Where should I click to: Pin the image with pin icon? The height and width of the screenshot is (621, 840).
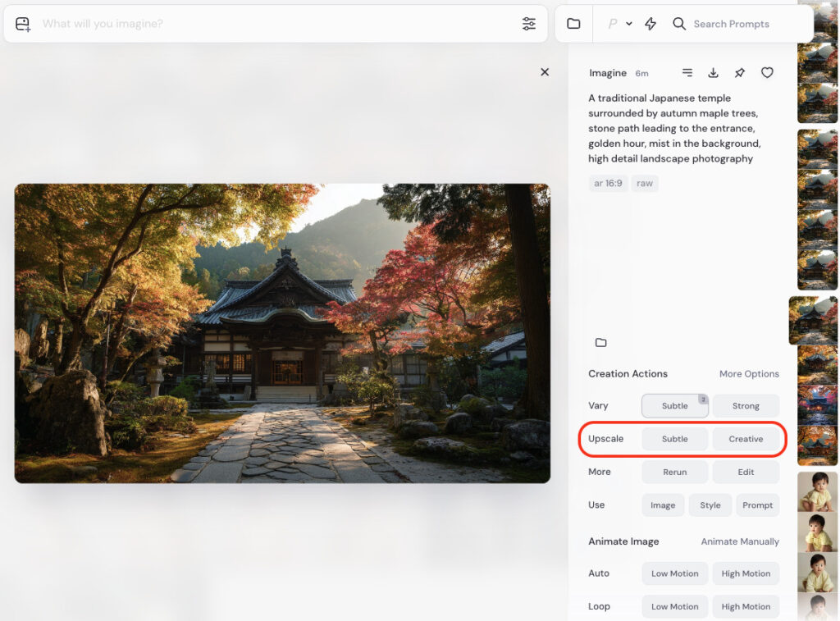[x=740, y=73]
